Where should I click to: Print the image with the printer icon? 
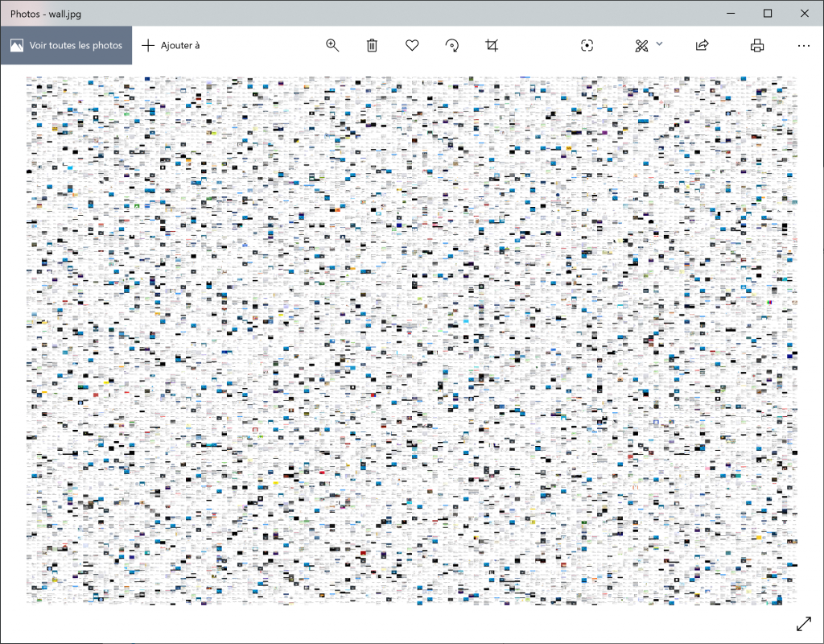point(757,45)
